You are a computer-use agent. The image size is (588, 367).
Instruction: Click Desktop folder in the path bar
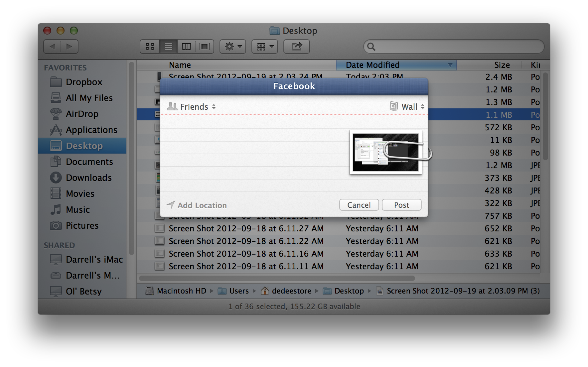pos(344,291)
